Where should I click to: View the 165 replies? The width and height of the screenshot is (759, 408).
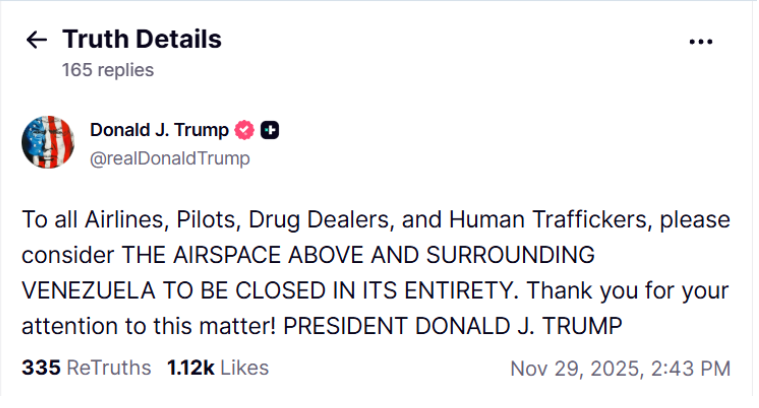[x=108, y=70]
